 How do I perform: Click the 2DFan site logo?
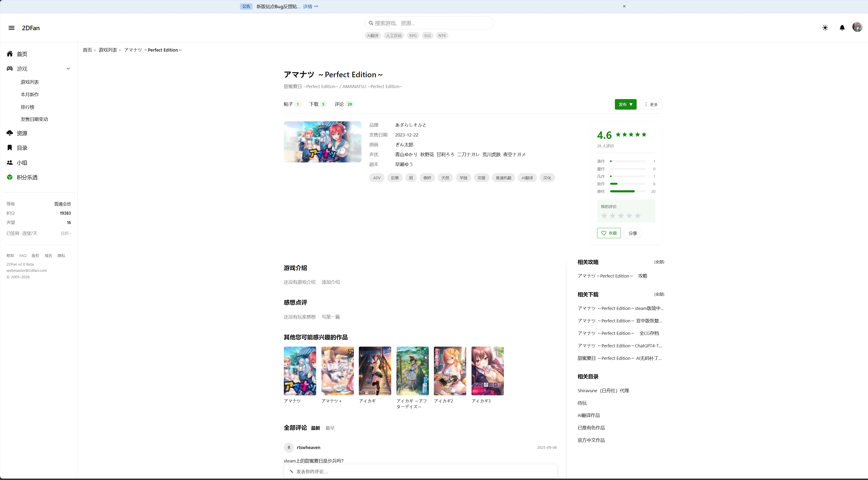[31, 28]
